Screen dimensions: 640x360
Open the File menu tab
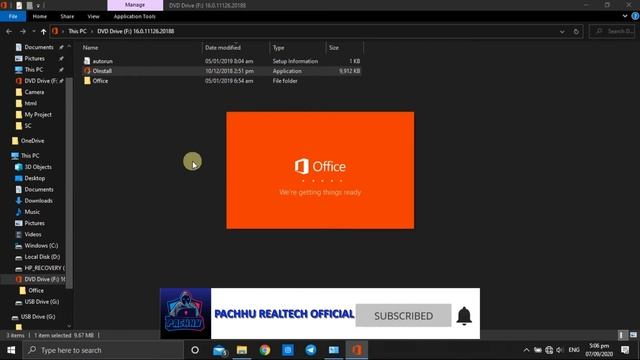pos(13,16)
